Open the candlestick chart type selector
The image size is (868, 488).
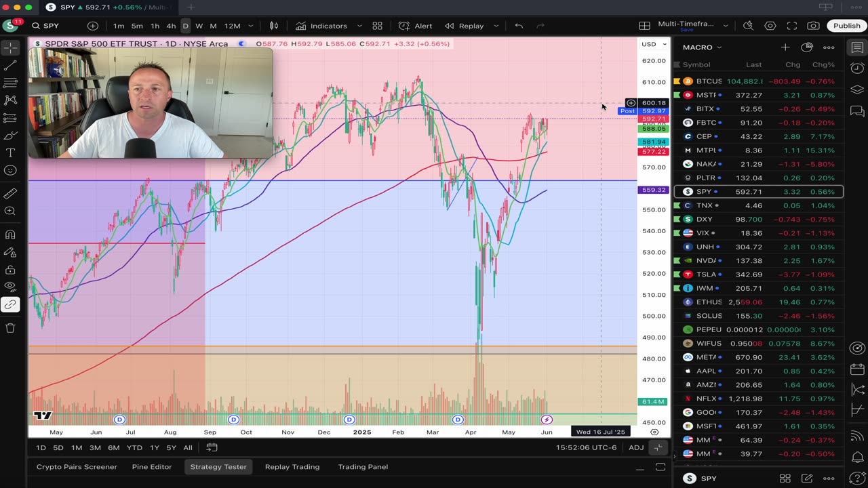[x=274, y=26]
